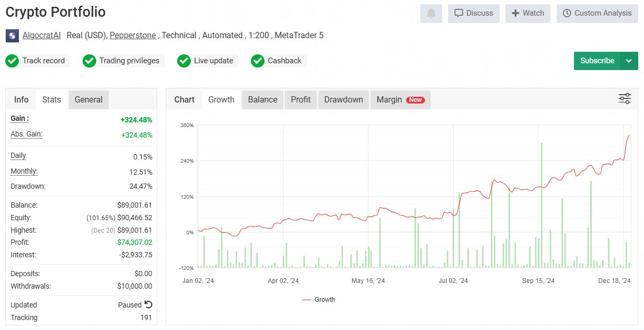Click the notification bell icon
Image resolution: width=644 pixels, height=330 pixels.
click(431, 14)
